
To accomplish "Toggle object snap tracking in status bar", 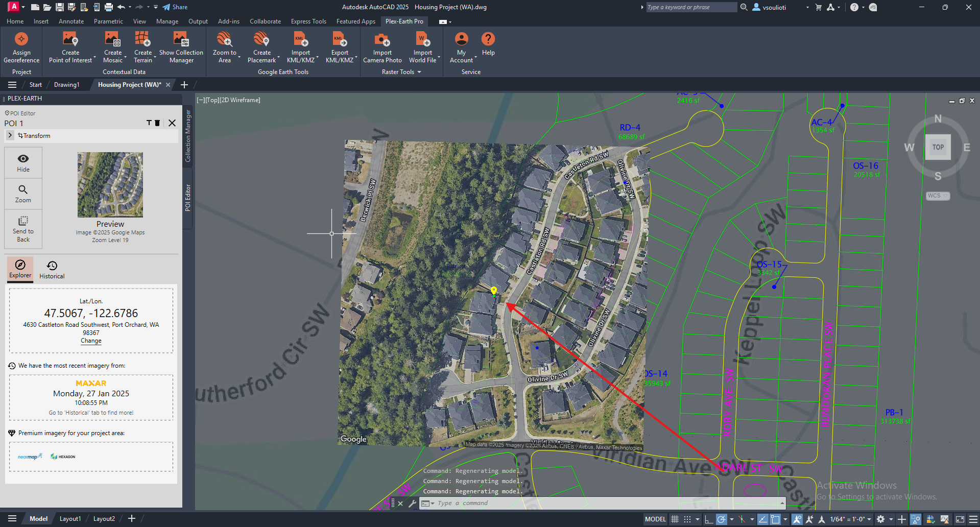I will click(762, 519).
